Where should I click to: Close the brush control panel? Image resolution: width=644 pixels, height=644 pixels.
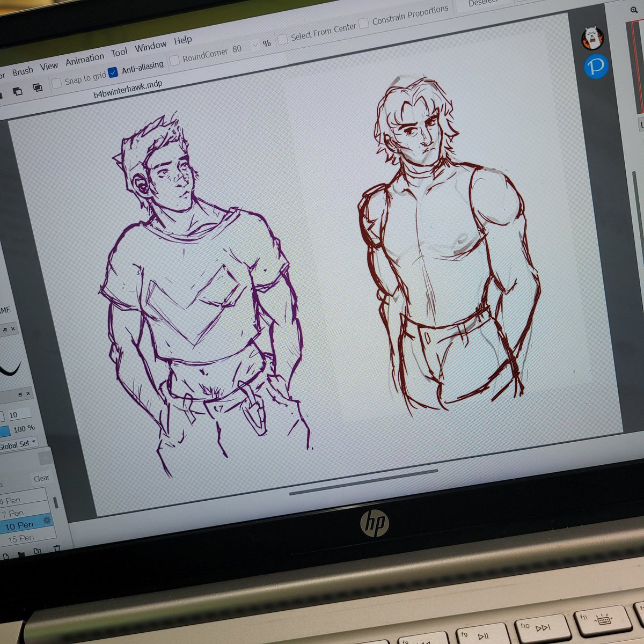(30, 393)
